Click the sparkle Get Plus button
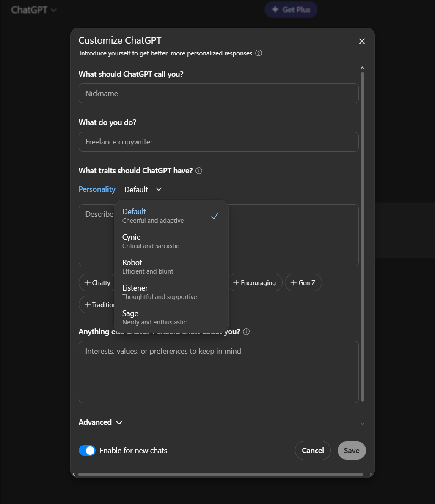This screenshot has width=435, height=504. (x=291, y=10)
